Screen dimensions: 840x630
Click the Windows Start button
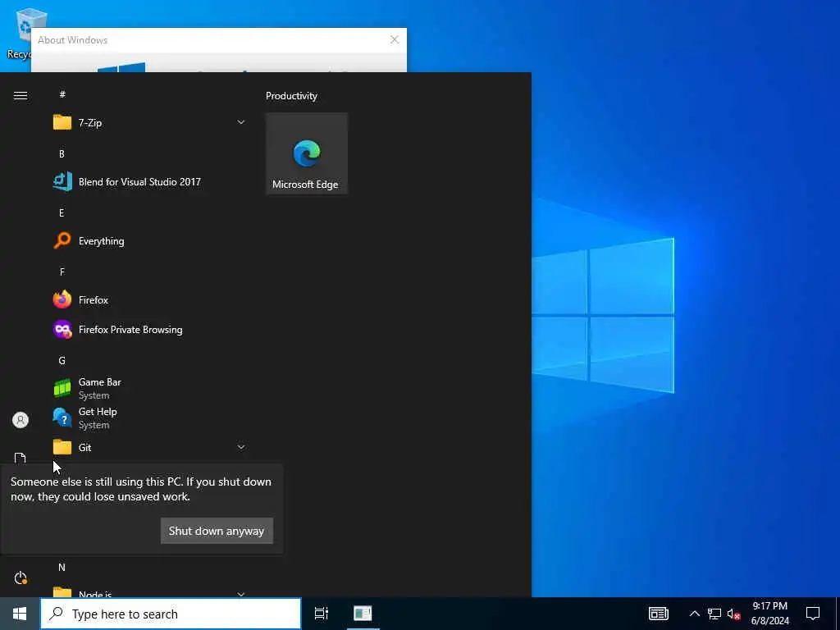click(20, 614)
